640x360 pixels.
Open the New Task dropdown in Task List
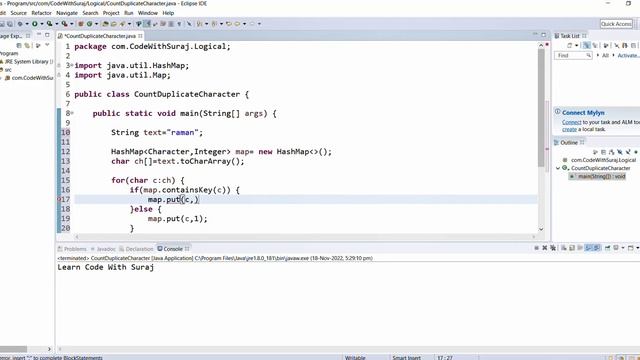(x=576, y=45)
